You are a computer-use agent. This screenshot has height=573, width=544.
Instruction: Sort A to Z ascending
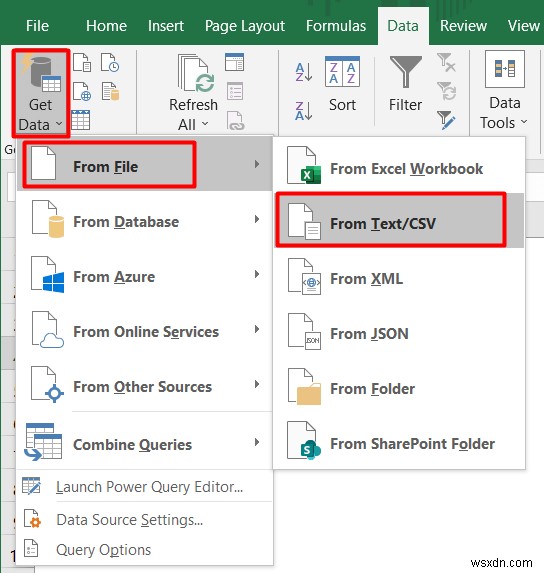coord(304,72)
